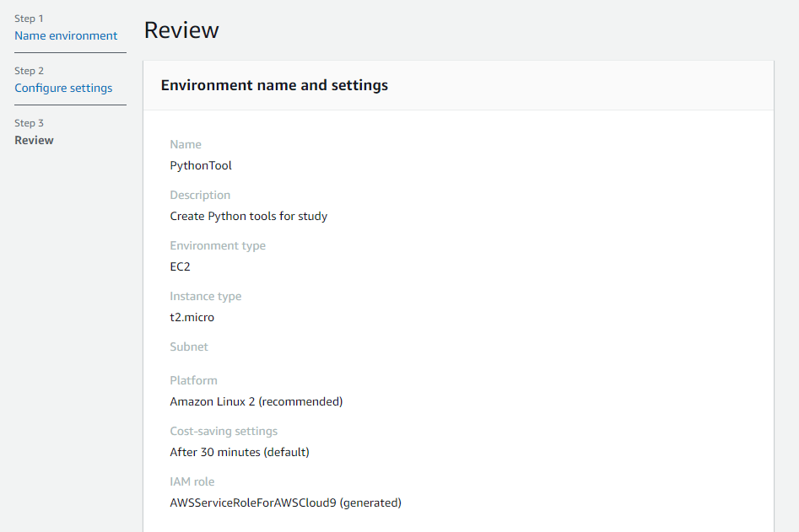
Task: Click the Review page heading
Action: tap(181, 30)
